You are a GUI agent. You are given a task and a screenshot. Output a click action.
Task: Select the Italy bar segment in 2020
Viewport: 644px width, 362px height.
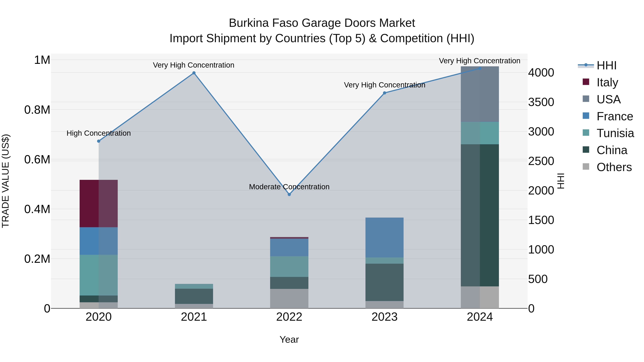[x=99, y=204]
